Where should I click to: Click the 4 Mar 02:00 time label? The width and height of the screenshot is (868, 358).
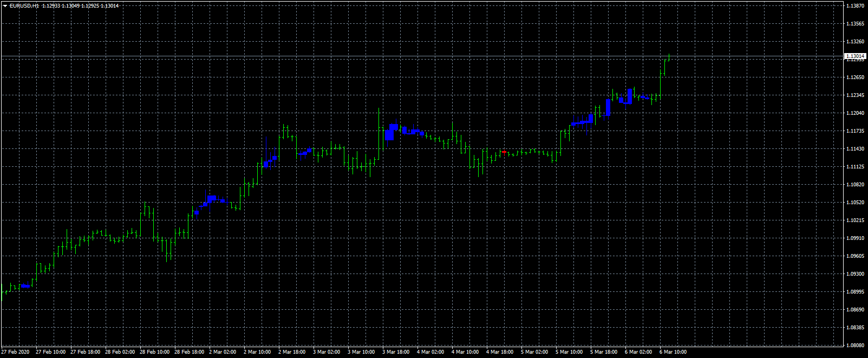coord(430,352)
